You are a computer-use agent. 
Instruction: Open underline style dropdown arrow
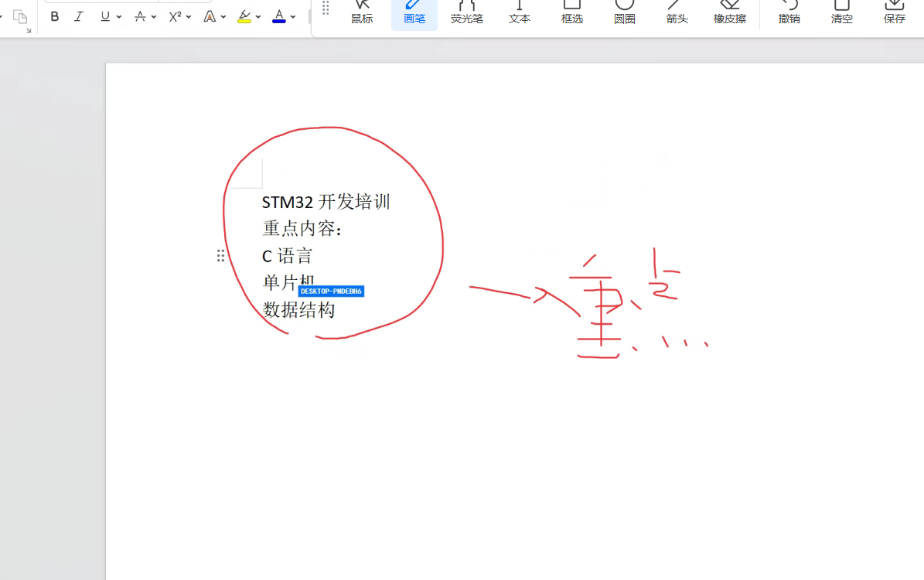point(119,17)
